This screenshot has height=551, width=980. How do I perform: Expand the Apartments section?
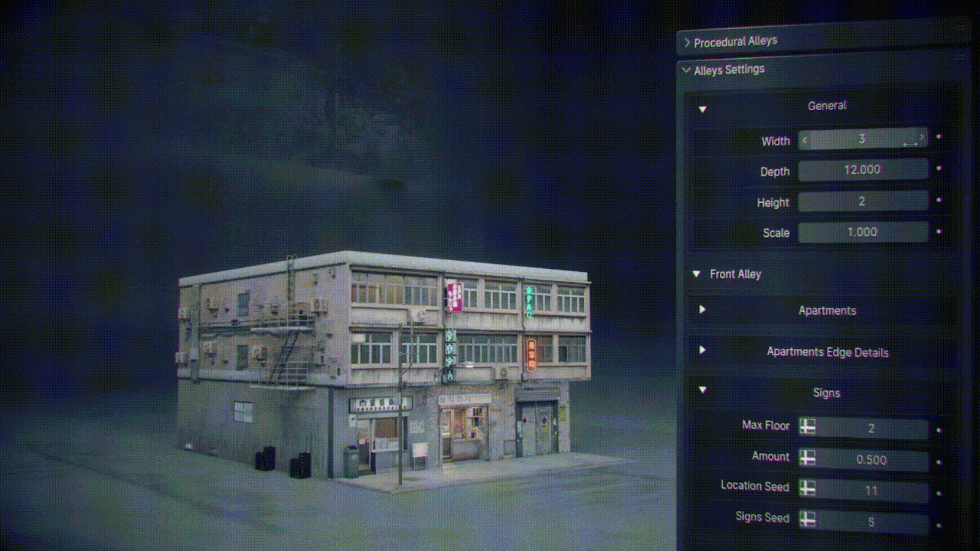pyautogui.click(x=703, y=309)
